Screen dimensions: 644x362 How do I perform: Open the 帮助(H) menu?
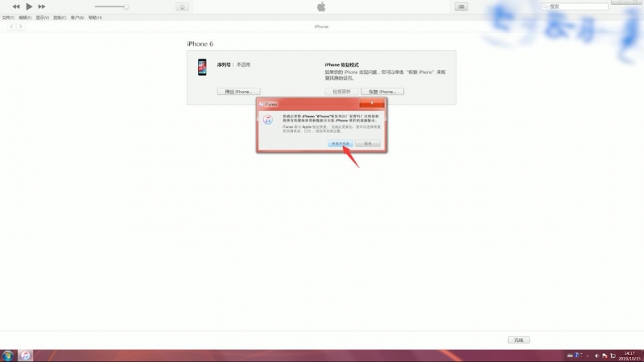click(x=95, y=18)
